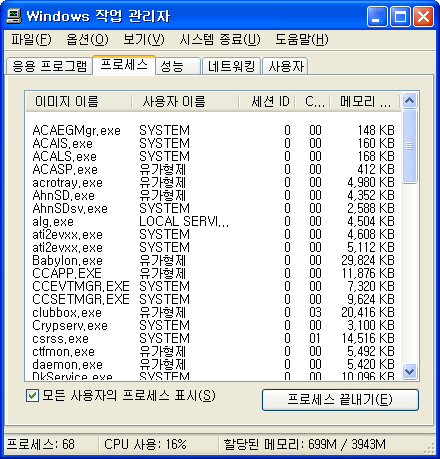Select the ACALS.exe process row

tap(213, 156)
